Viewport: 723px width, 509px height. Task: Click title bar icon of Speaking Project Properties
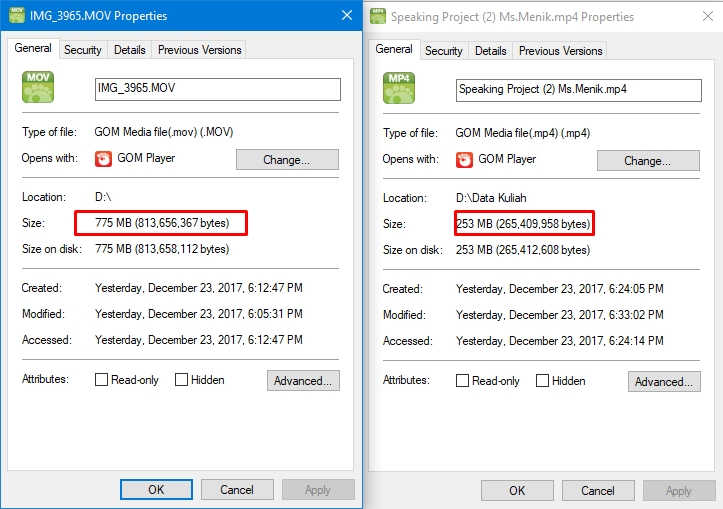coord(378,16)
